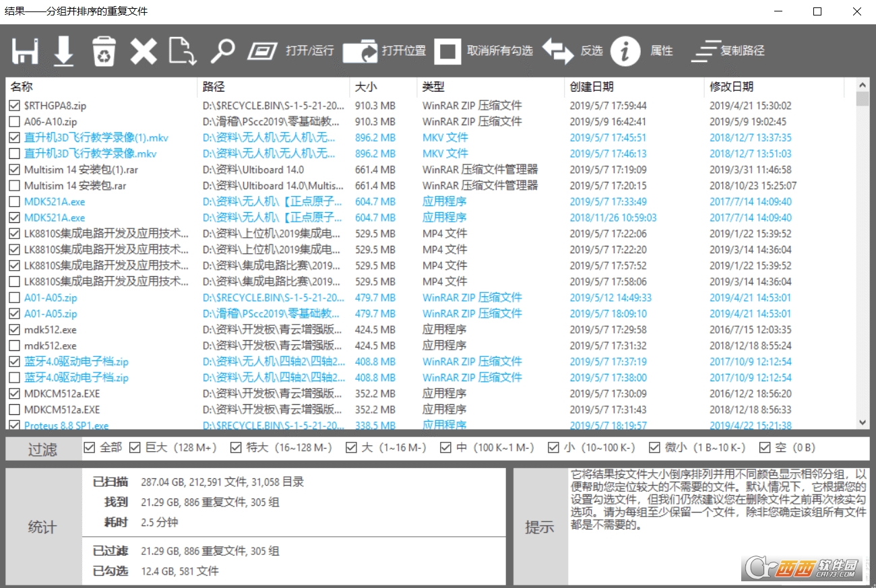Click size 910.3 MB of $RTHGPA8.zip
This screenshot has height=588, width=876.
coord(375,106)
